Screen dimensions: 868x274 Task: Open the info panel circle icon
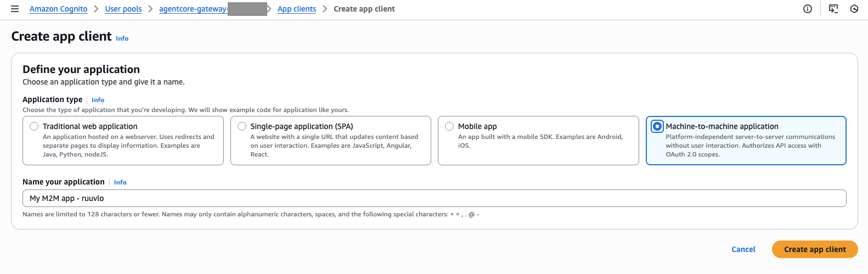tap(807, 9)
